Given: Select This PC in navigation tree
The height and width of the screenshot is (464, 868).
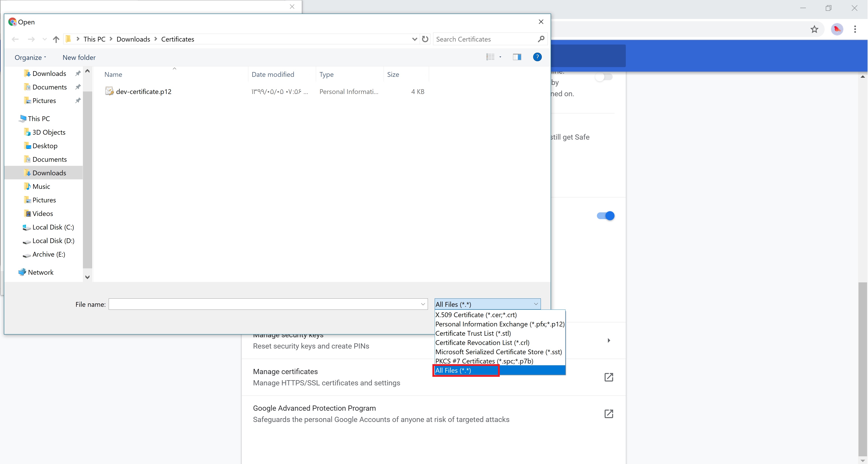Looking at the screenshot, I should click(39, 119).
